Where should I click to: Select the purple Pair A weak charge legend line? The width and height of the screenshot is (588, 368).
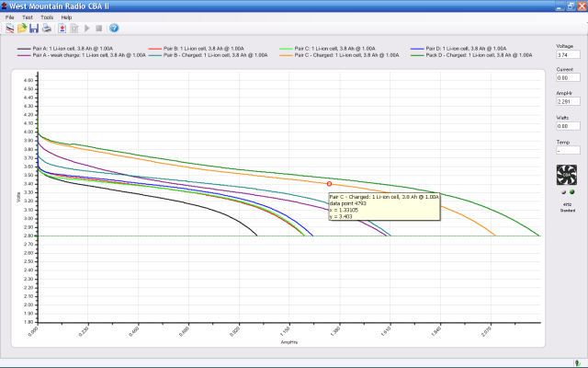coord(24,55)
